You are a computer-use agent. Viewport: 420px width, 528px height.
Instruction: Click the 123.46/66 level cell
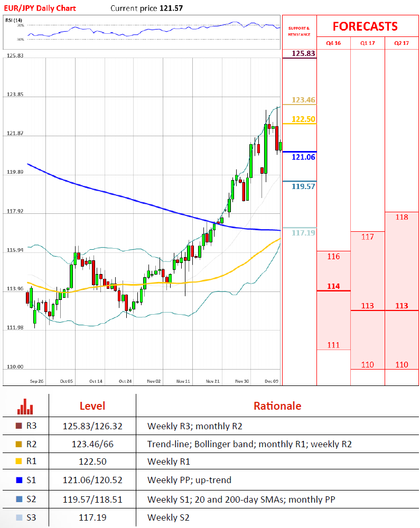click(92, 445)
